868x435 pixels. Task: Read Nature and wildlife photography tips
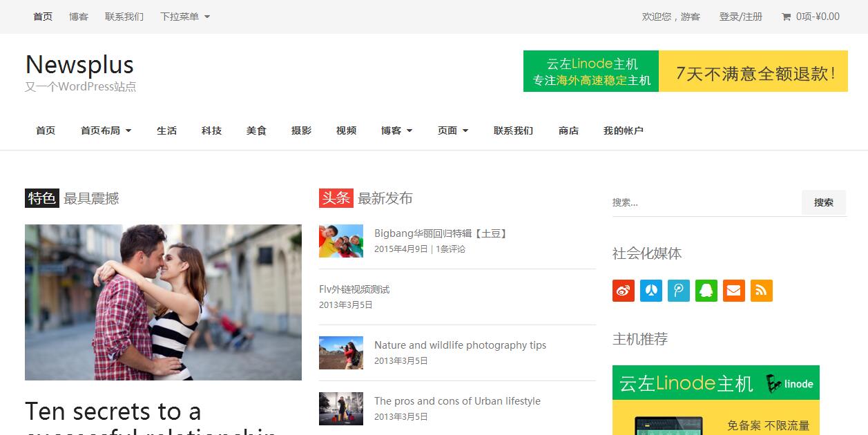click(x=460, y=345)
